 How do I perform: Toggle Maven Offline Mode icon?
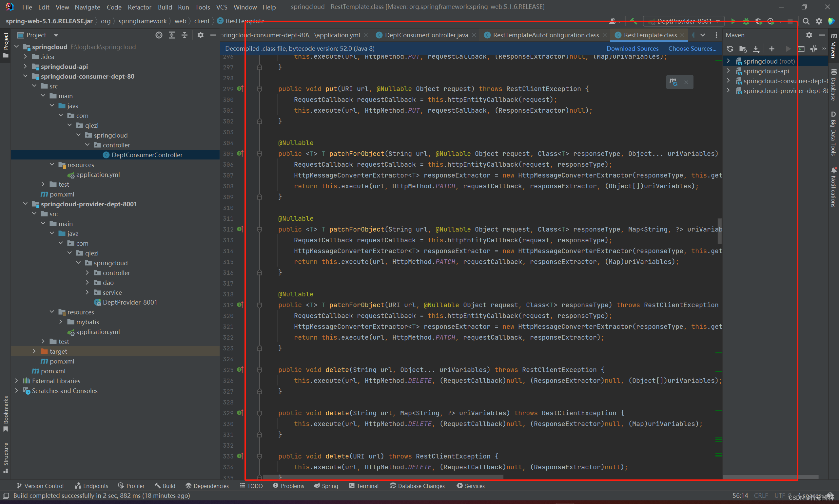(x=813, y=48)
